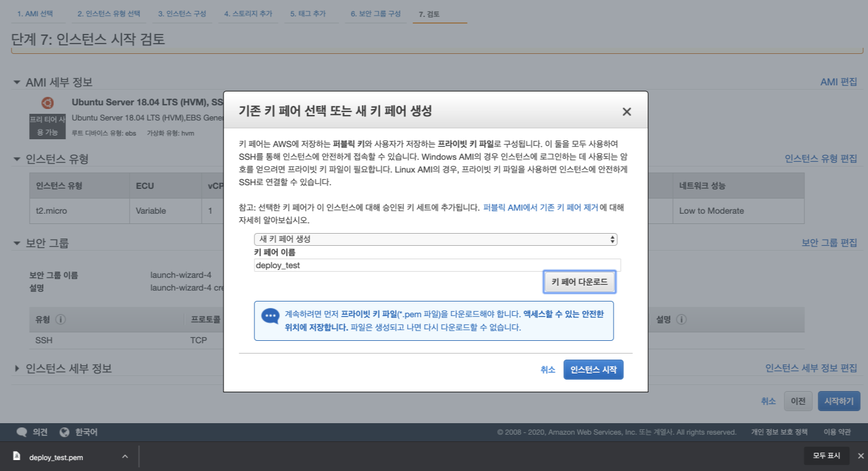Open the key pair option dropdown
The height and width of the screenshot is (471, 868).
[x=436, y=239]
